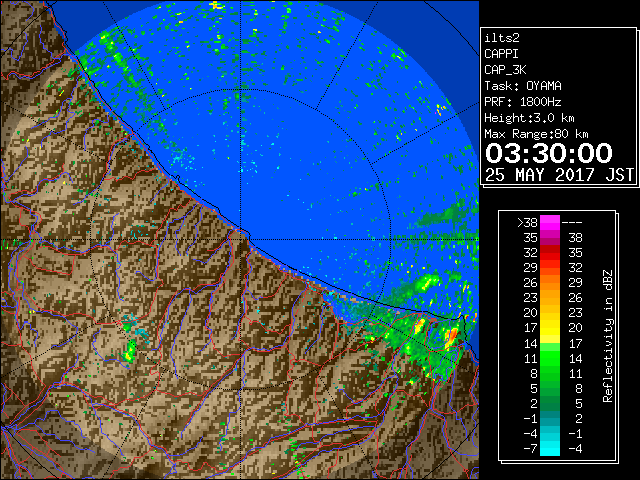Click the 03:30:00 timestamp
640x480 pixels.
coord(549,153)
